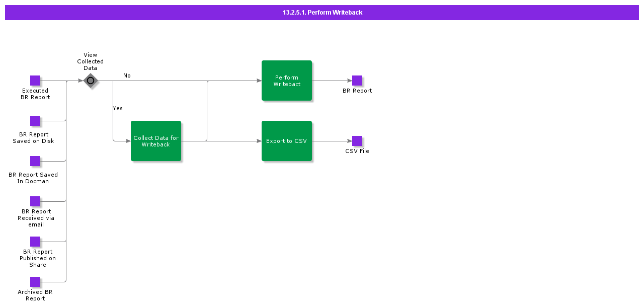Click the purple Perform Writeback title bar

pos(322,13)
